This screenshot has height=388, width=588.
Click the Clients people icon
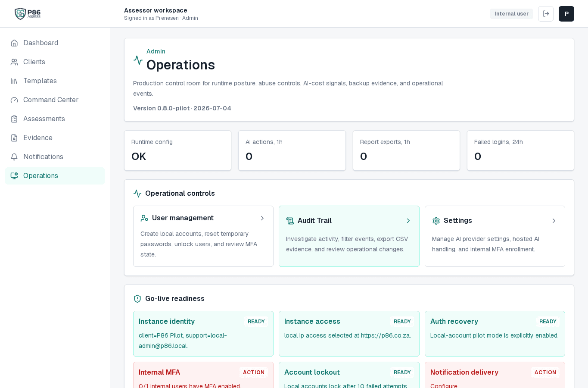tap(14, 62)
